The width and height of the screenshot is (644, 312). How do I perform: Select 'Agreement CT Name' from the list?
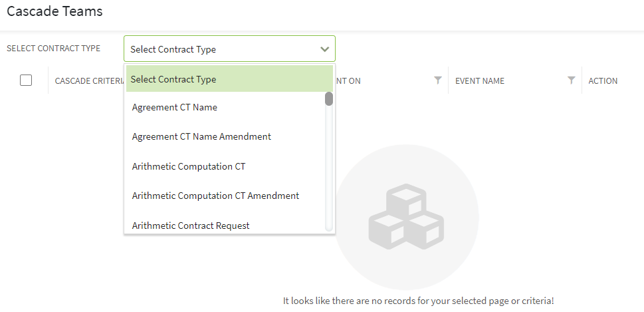click(175, 107)
